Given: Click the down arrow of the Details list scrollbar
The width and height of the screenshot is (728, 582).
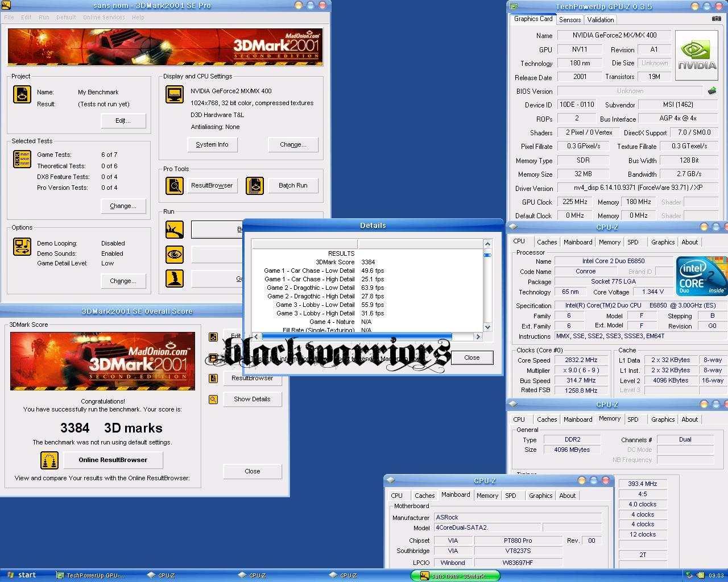Looking at the screenshot, I should [487, 327].
